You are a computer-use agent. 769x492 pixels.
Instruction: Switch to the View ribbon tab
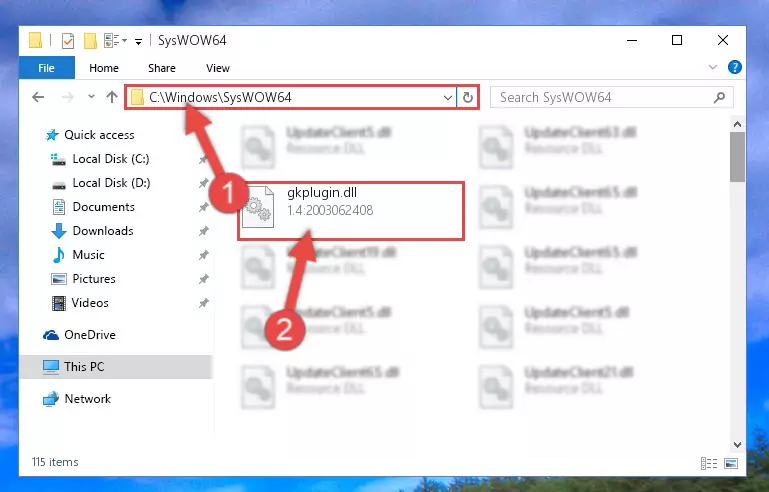tap(218, 68)
